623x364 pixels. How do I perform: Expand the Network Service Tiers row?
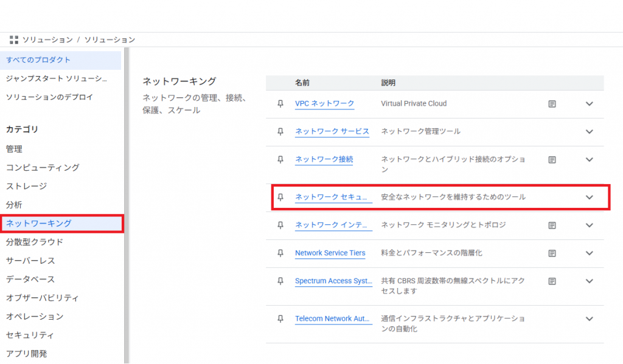589,253
